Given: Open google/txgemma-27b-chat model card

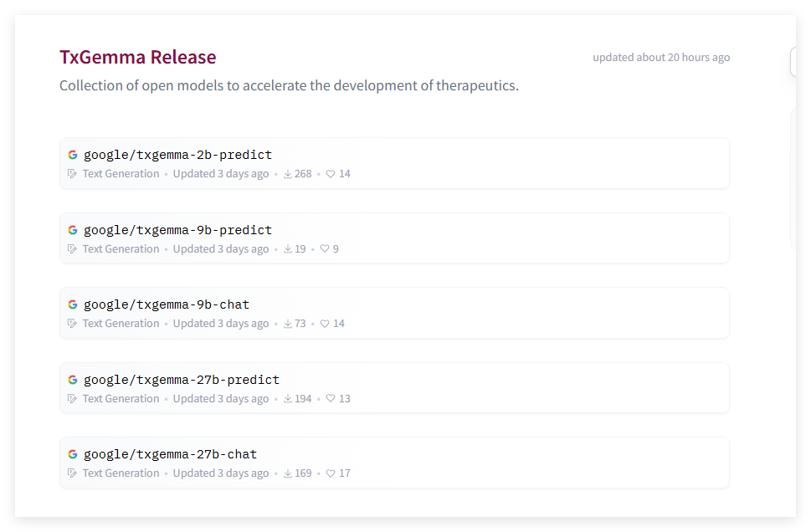Looking at the screenshot, I should [170, 454].
